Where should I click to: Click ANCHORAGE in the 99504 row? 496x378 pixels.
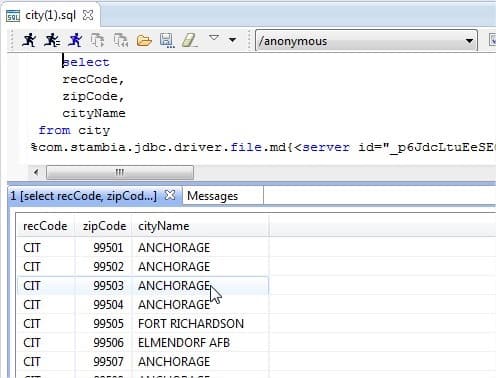tap(174, 305)
